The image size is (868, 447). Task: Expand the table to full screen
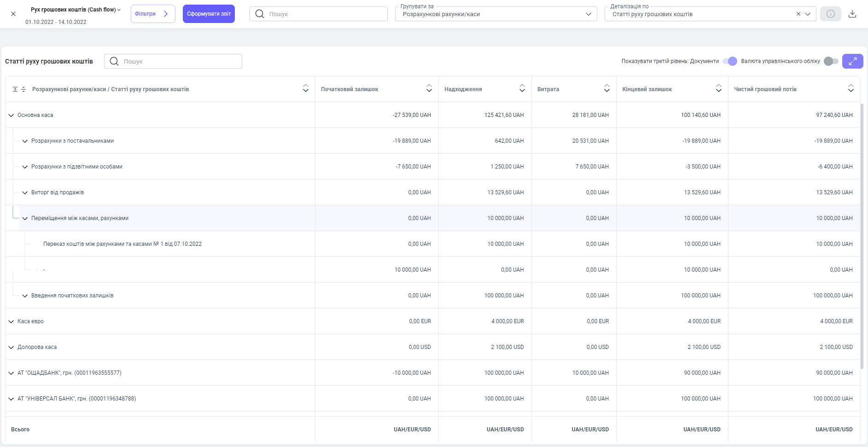tap(852, 61)
